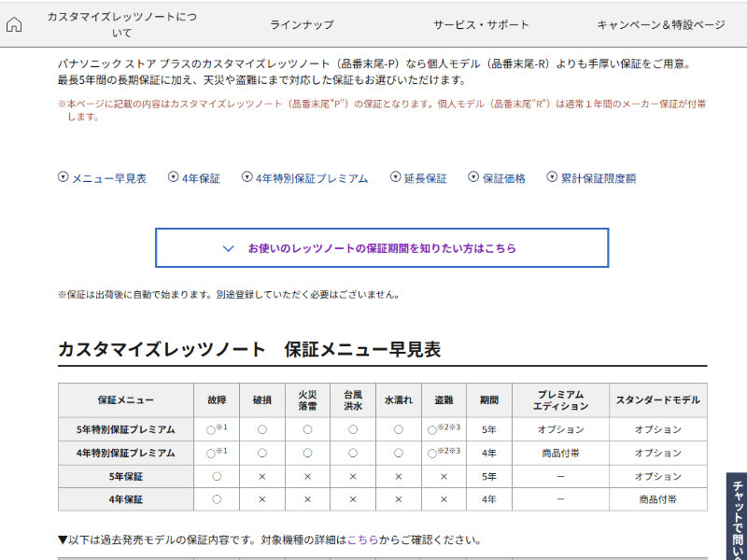Click circled arrow icon beside メニュー早見表
The width and height of the screenshot is (747, 560).
click(x=63, y=177)
